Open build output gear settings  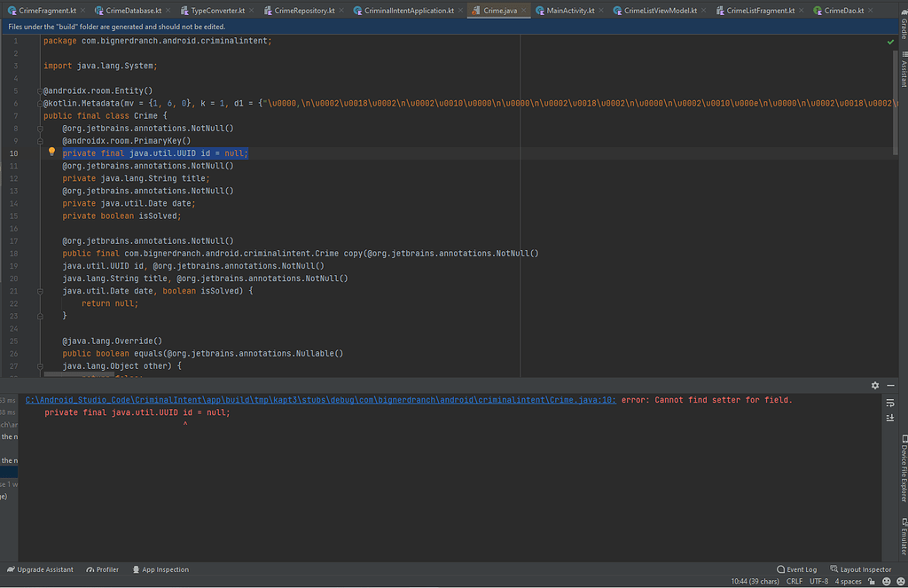coord(875,386)
